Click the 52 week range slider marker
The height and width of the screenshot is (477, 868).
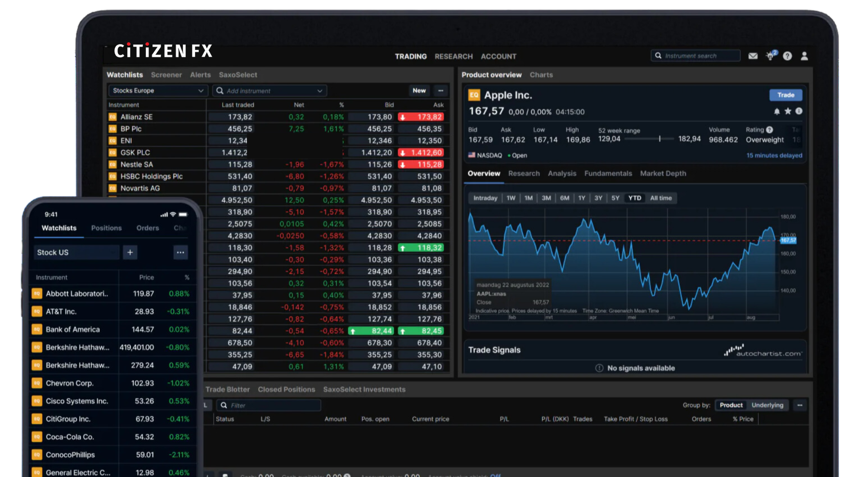660,139
